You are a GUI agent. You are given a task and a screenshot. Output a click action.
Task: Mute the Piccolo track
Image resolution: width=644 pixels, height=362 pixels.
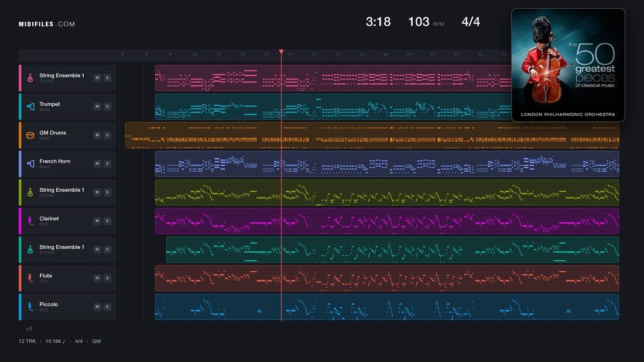[97, 306]
